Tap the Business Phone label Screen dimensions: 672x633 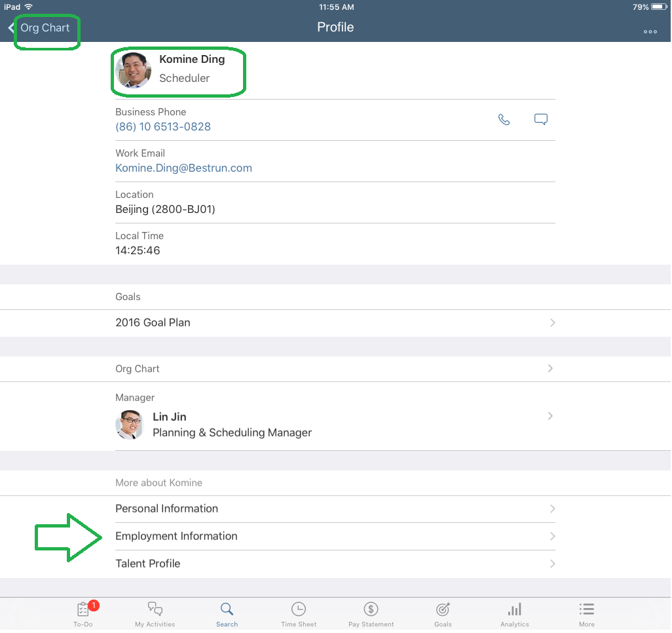point(151,112)
